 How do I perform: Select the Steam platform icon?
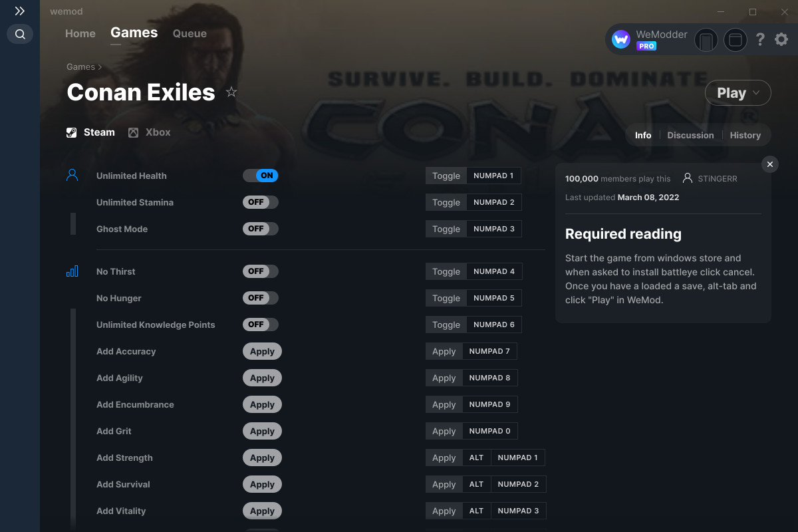(x=71, y=132)
